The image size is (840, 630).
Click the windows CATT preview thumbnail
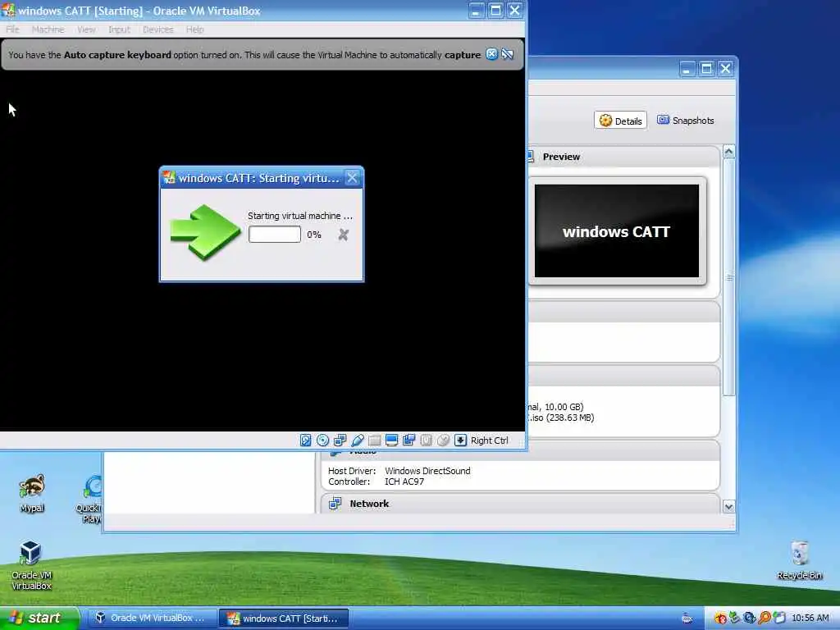617,231
